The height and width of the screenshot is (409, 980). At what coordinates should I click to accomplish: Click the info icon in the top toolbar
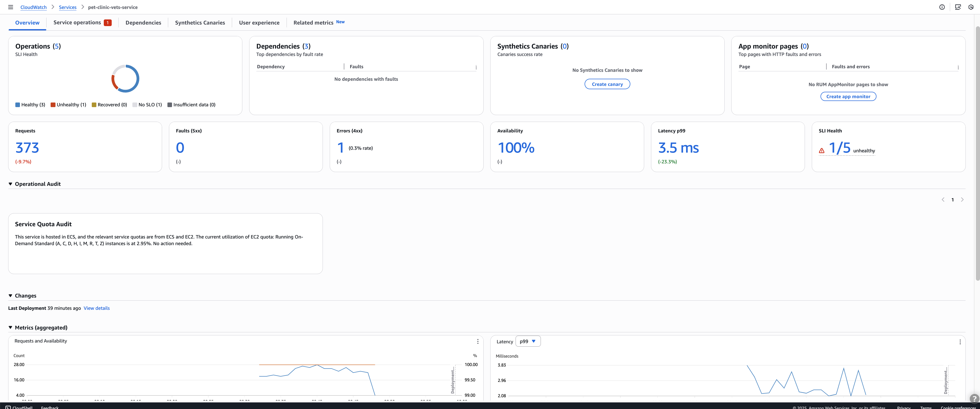[x=942, y=7]
